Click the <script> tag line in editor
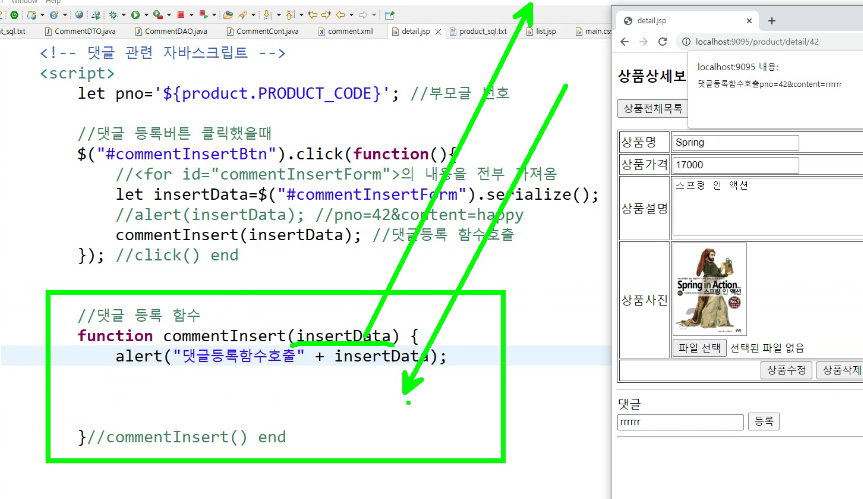The image size is (863, 499). click(x=78, y=73)
